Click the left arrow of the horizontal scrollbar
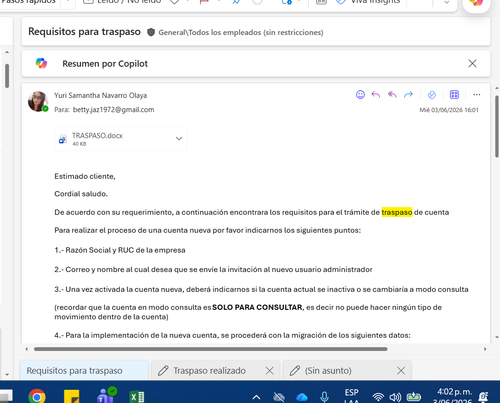The image size is (500, 403). pos(27,349)
